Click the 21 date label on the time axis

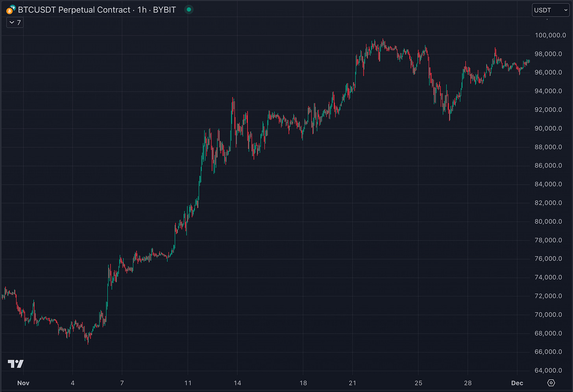pyautogui.click(x=352, y=383)
